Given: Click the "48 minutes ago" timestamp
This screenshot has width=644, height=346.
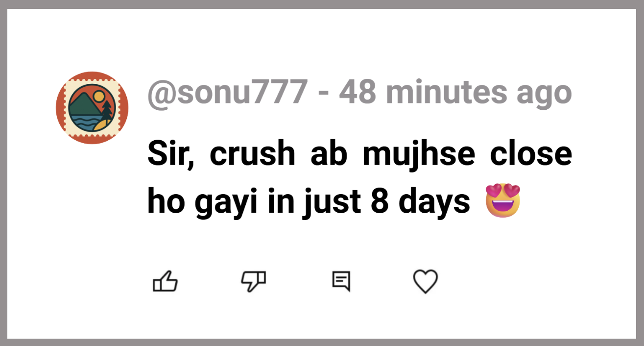Looking at the screenshot, I should click(455, 92).
